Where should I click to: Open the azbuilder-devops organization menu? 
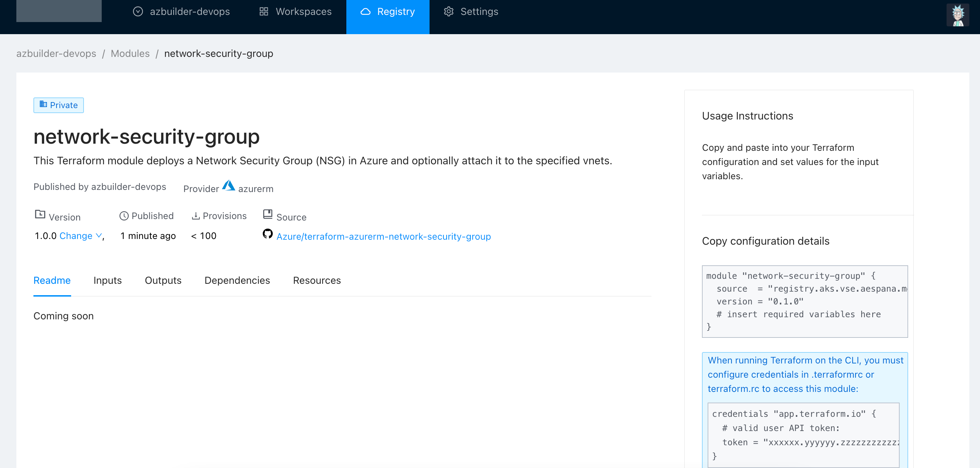(181, 11)
